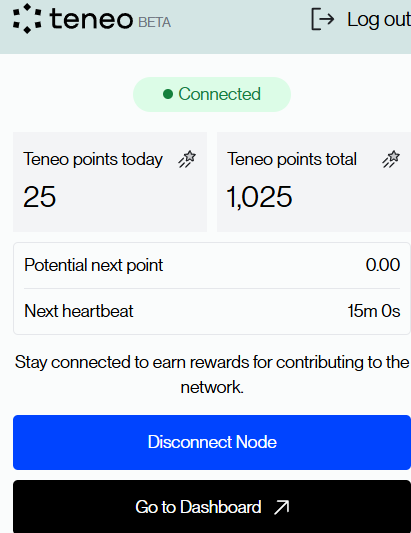Screen dimensions: 411x533
Task: Click the green Connected status dot
Action: (x=168, y=94)
